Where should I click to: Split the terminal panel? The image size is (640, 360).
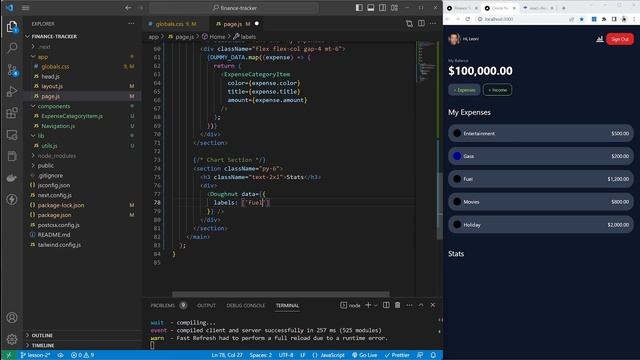(x=386, y=305)
